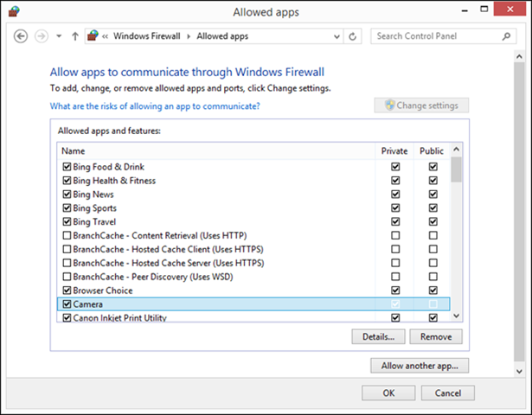Click the Back navigation arrow
This screenshot has height=415, width=532.
pyautogui.click(x=21, y=36)
